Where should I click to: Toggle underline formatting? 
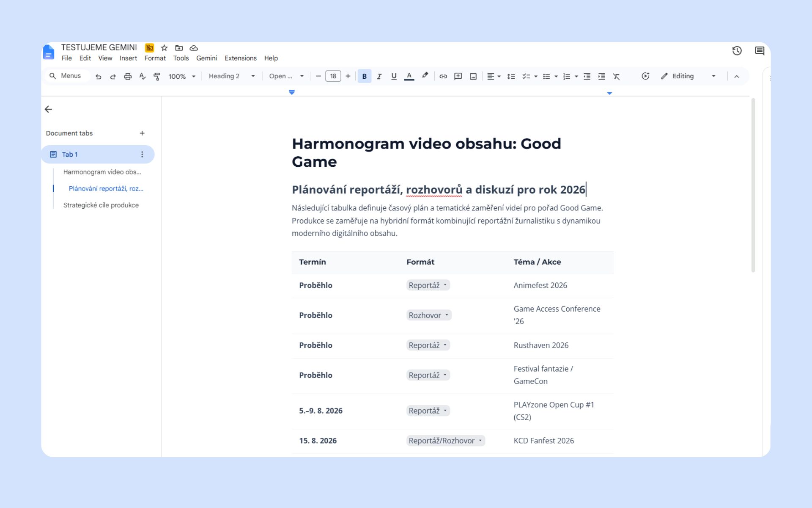tap(394, 76)
